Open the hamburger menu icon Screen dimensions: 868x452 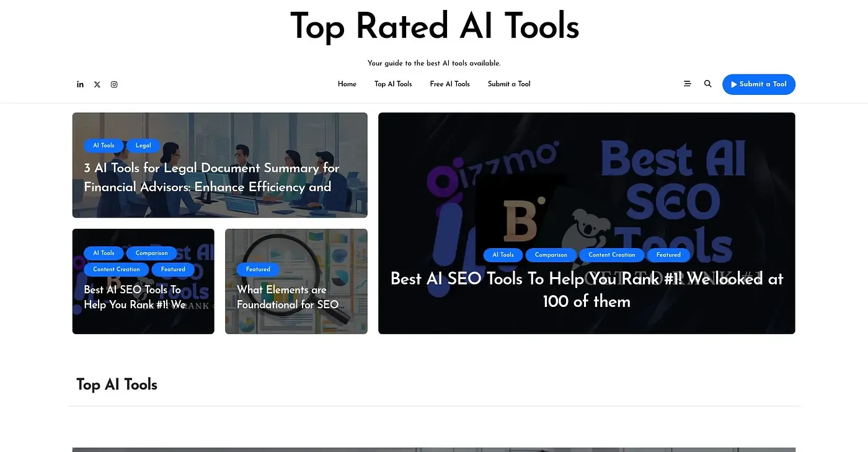[x=687, y=84]
